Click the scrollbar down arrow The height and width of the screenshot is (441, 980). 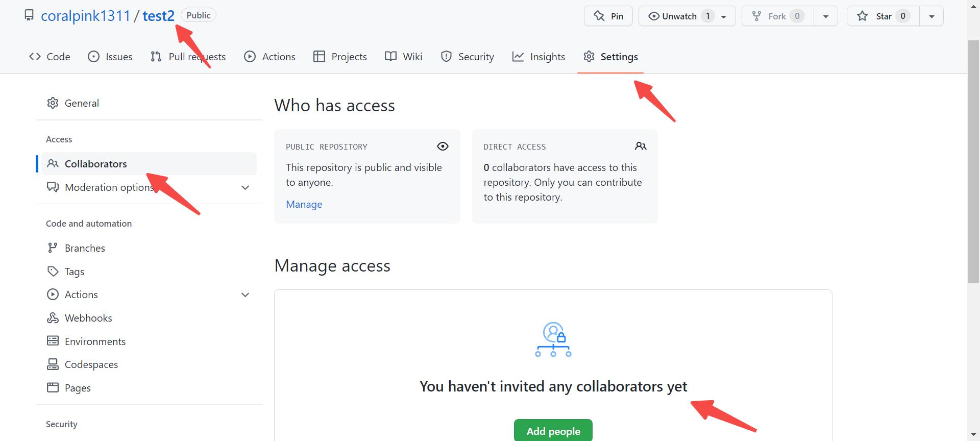(974, 435)
